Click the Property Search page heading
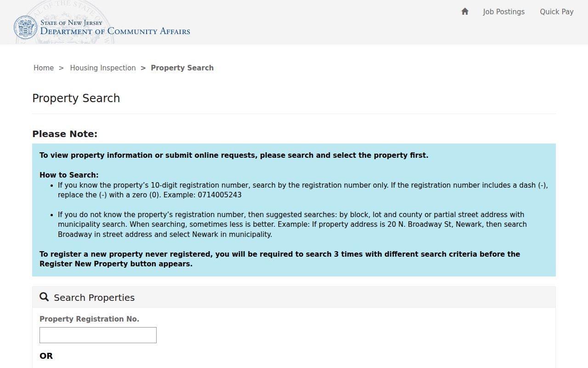588x368 pixels. pos(76,98)
